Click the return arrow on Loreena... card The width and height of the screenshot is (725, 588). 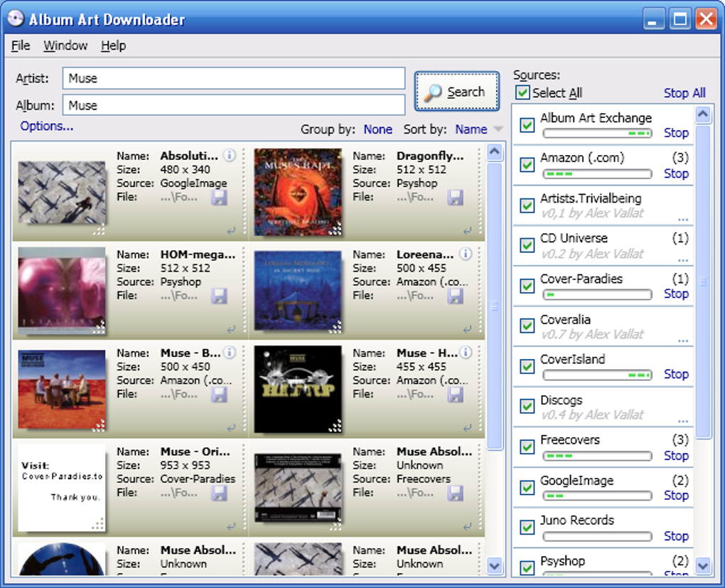(x=468, y=329)
